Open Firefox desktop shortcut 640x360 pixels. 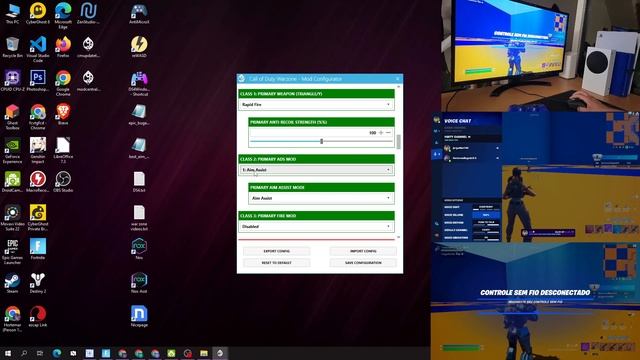tap(63, 47)
